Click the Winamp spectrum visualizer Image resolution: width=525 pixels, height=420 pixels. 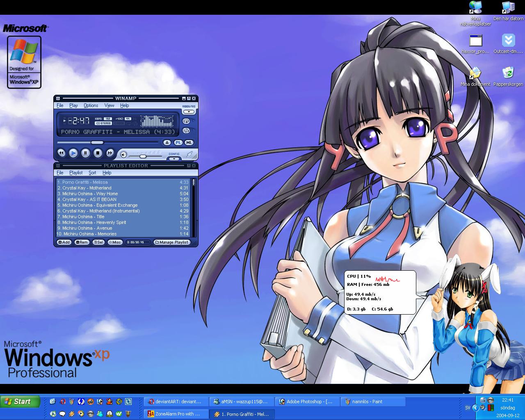[157, 121]
